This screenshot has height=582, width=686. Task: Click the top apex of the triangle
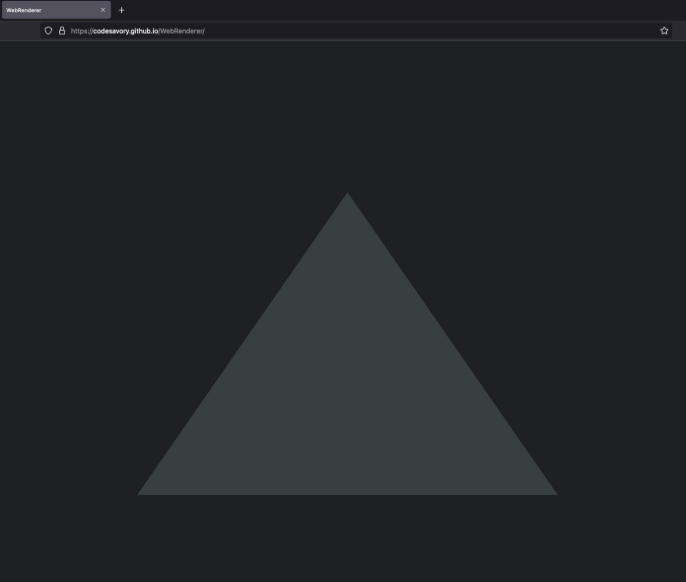pyautogui.click(x=347, y=196)
